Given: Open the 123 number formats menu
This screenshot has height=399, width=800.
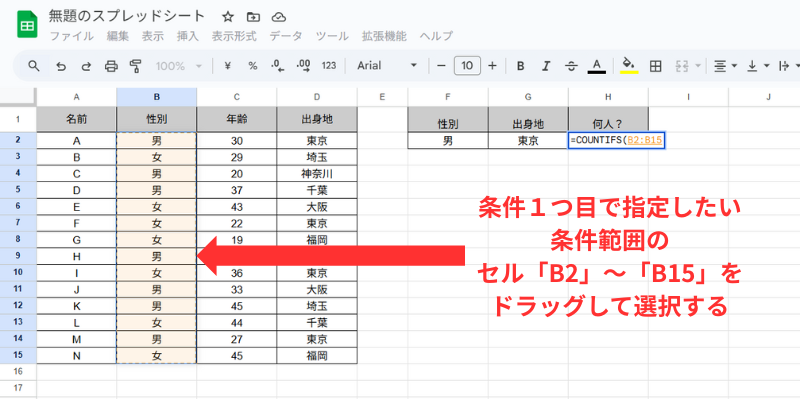Looking at the screenshot, I should click(329, 66).
